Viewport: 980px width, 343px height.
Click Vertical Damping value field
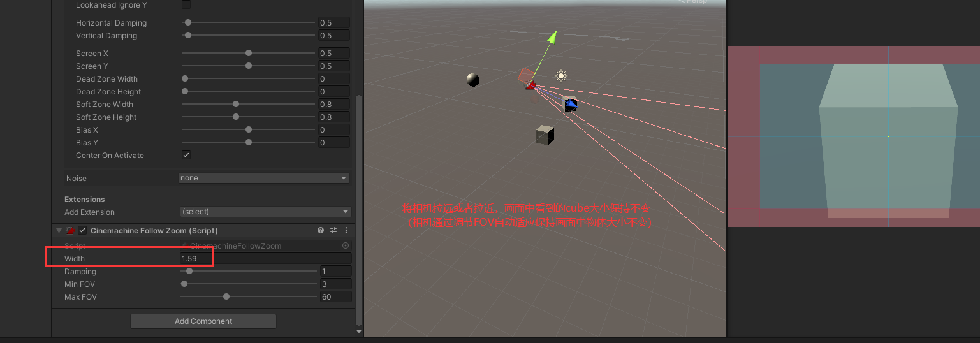pyautogui.click(x=333, y=35)
